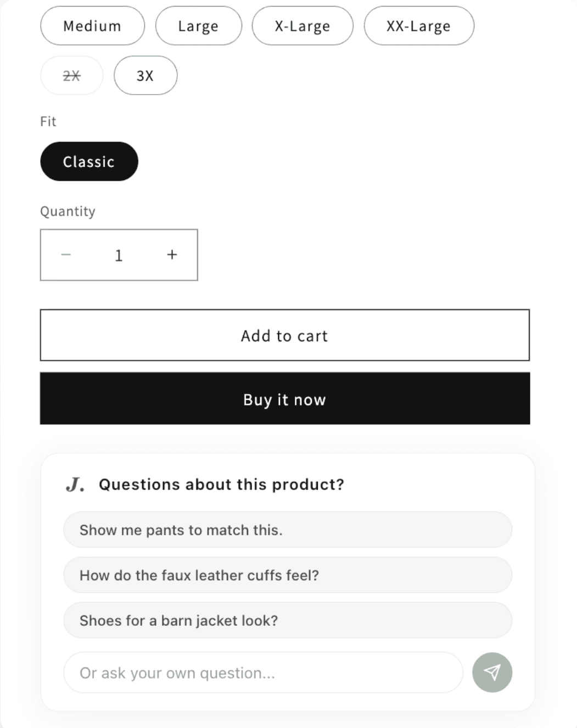Ask how the faux leather cuffs feel
The image size is (577, 728).
pyautogui.click(x=288, y=575)
